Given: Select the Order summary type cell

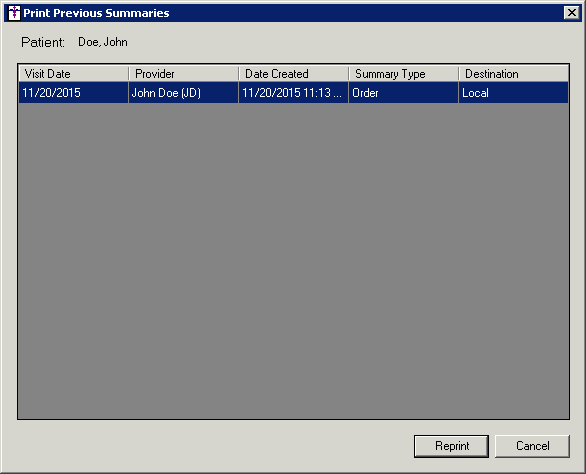Looking at the screenshot, I should (403, 93).
